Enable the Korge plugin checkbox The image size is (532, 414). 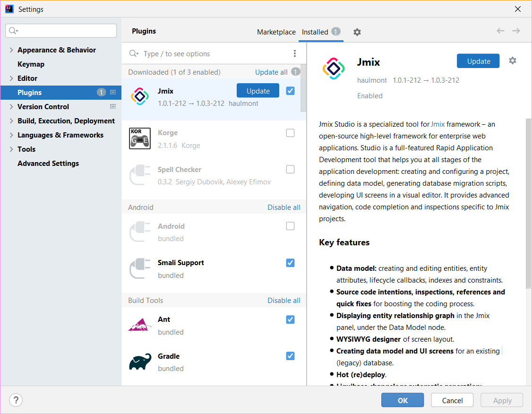point(291,133)
